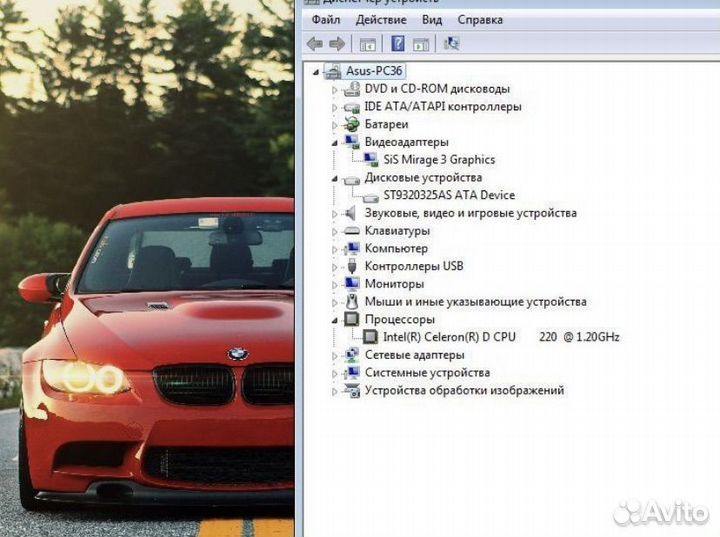720x537 pixels.
Task: Open the Справка menu
Action: (x=480, y=20)
